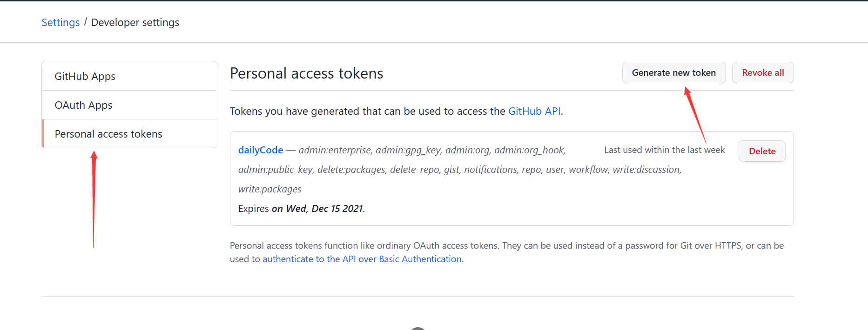Delete the dailyCode token
Image resolution: width=868 pixels, height=330 pixels.
761,151
